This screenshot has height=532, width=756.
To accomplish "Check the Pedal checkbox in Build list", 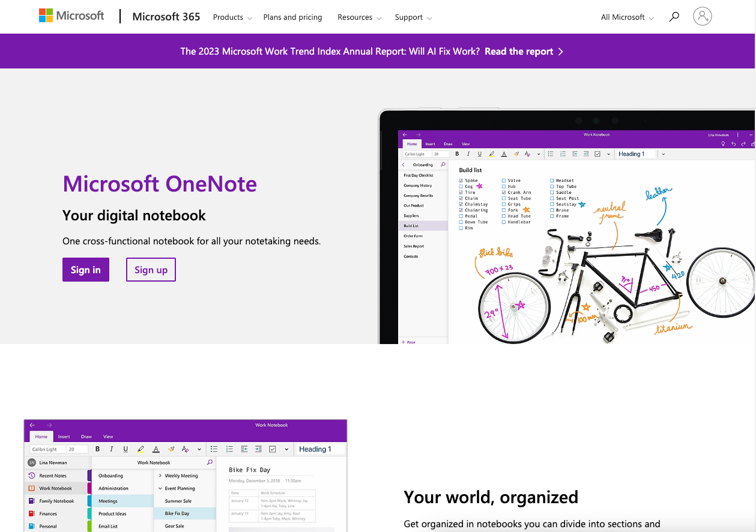I will pyautogui.click(x=461, y=216).
